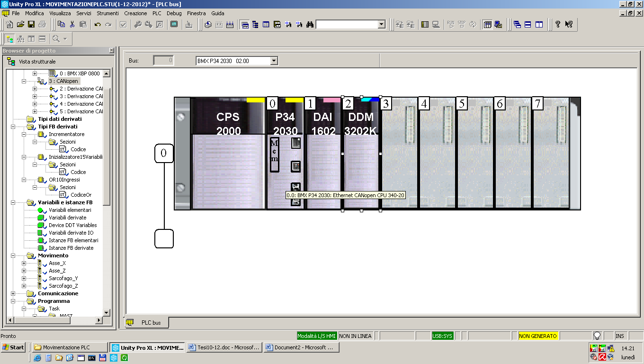Open the File menu

coord(16,13)
